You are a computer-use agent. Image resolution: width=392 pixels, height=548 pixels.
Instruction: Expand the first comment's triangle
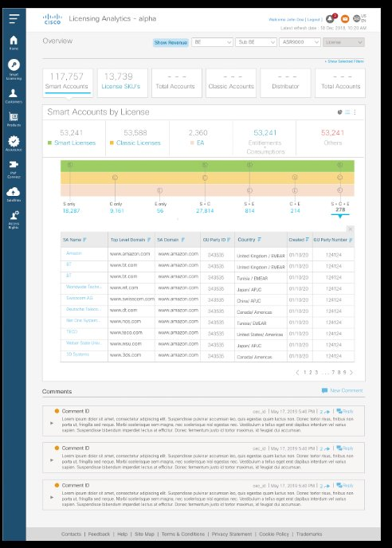click(52, 423)
